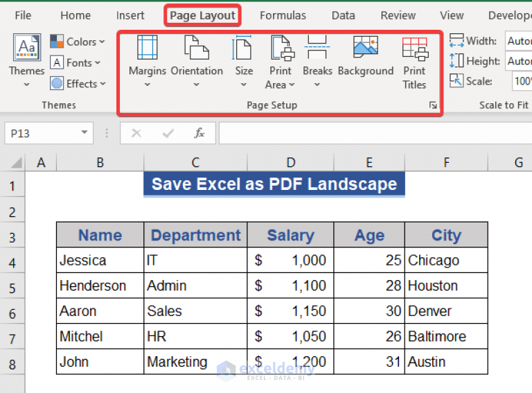
Task: Select column F header
Action: coord(447,163)
